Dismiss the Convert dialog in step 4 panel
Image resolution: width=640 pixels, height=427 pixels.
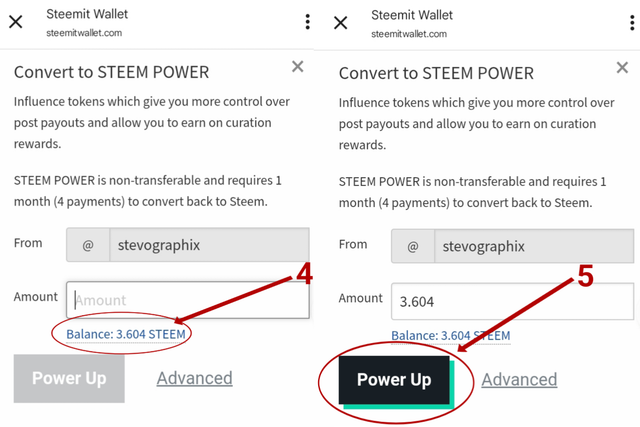click(x=298, y=66)
